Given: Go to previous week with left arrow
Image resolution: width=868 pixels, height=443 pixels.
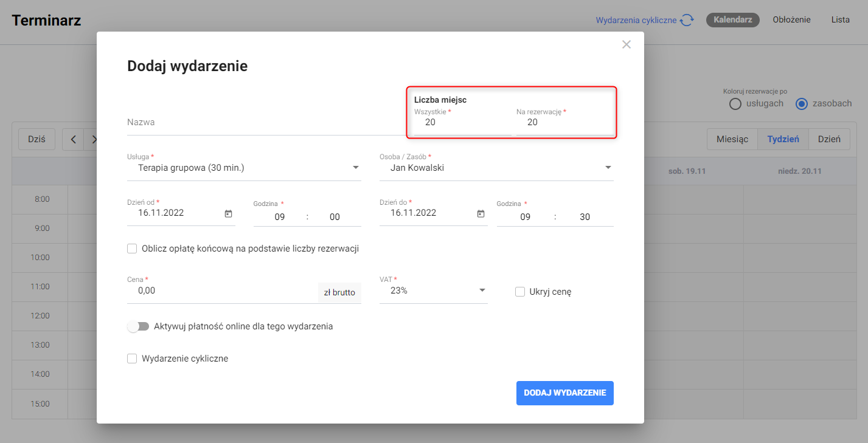Looking at the screenshot, I should 74,139.
